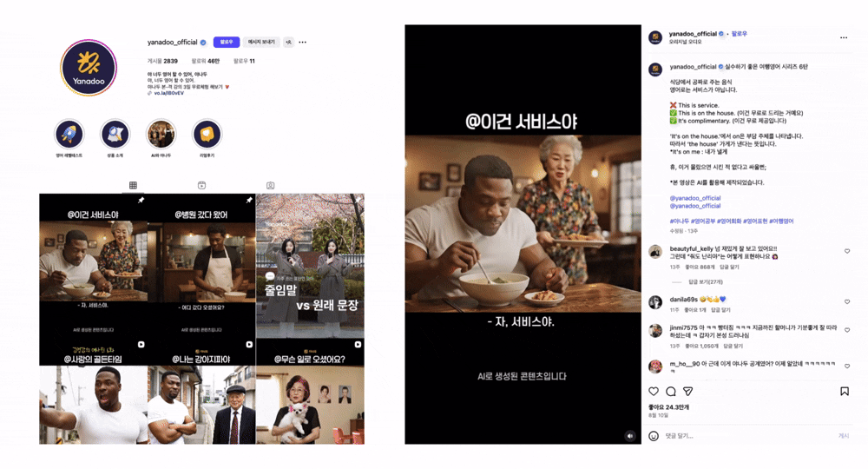The height and width of the screenshot is (469, 868).
Task: Like beautyful_kelly's comment with its heart
Action: [x=847, y=251]
